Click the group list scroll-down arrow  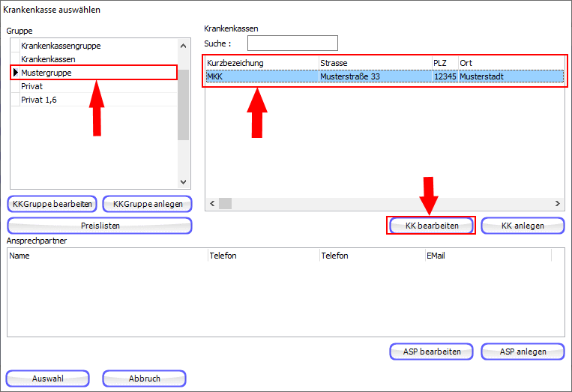coord(183,181)
